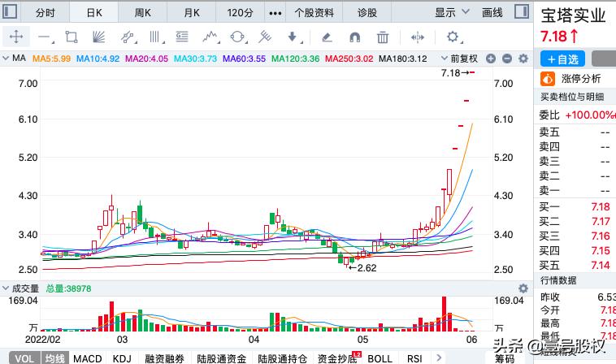The image size is (616, 364).
Task: Switch to 日K daily chart tab
Action: 94,12
